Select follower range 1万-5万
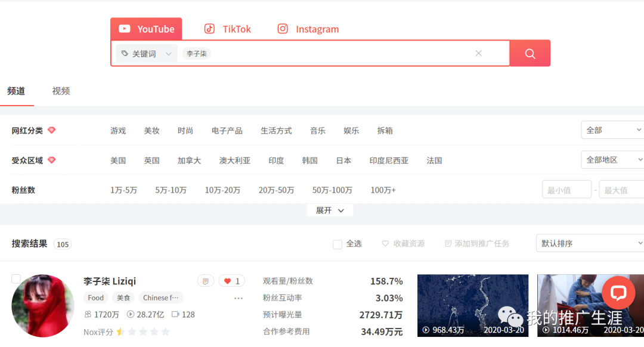644x347 pixels. [123, 190]
